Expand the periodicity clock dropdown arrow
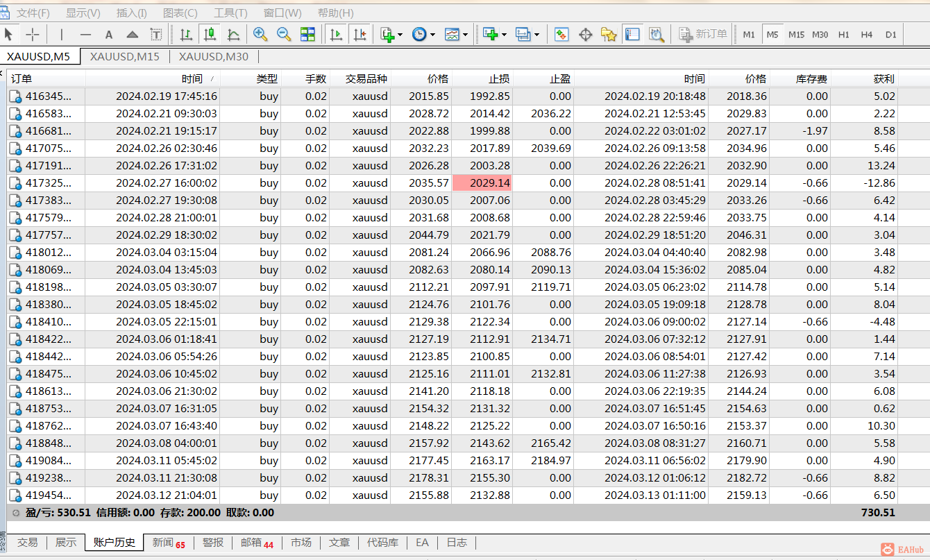 [x=432, y=35]
